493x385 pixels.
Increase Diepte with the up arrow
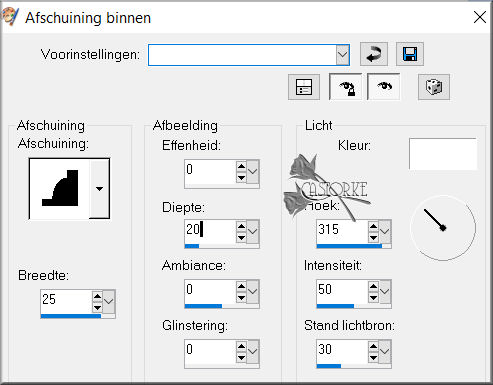[241, 226]
